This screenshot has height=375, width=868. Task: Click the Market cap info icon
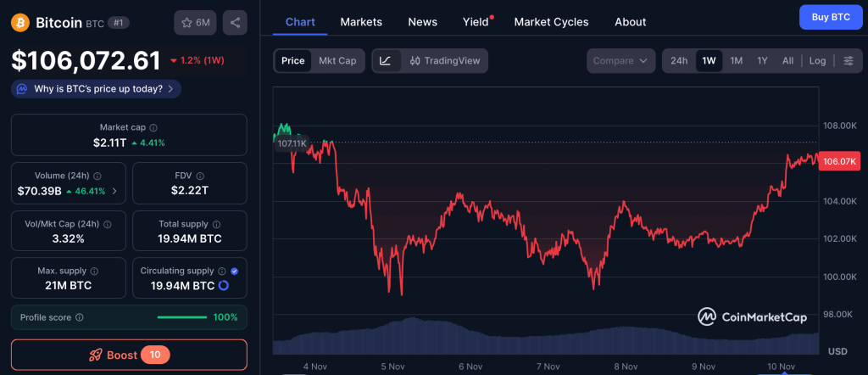tap(153, 127)
